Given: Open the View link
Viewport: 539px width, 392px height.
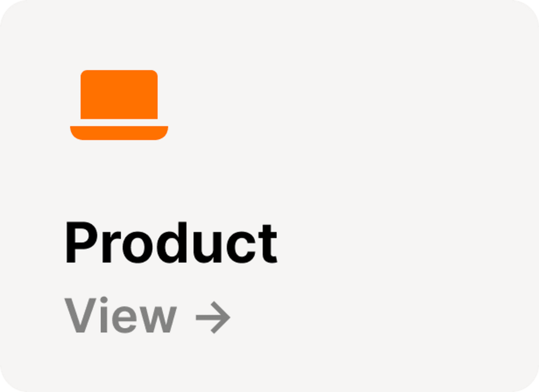Looking at the screenshot, I should (x=147, y=315).
